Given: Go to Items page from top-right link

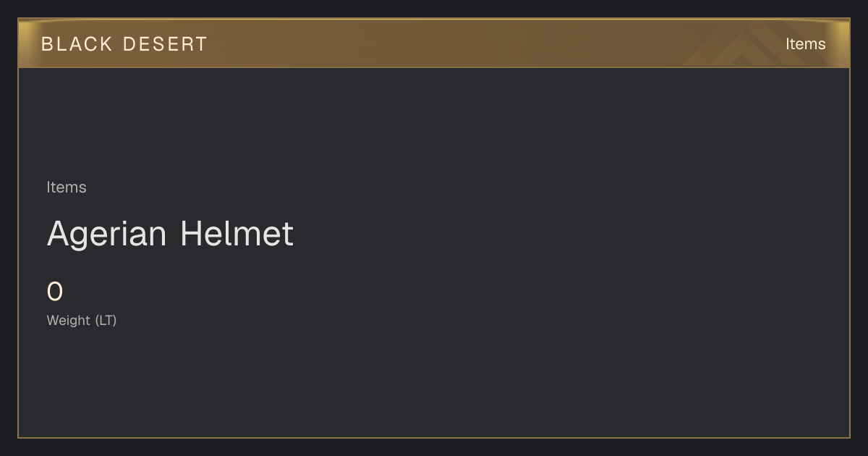Looking at the screenshot, I should point(805,44).
